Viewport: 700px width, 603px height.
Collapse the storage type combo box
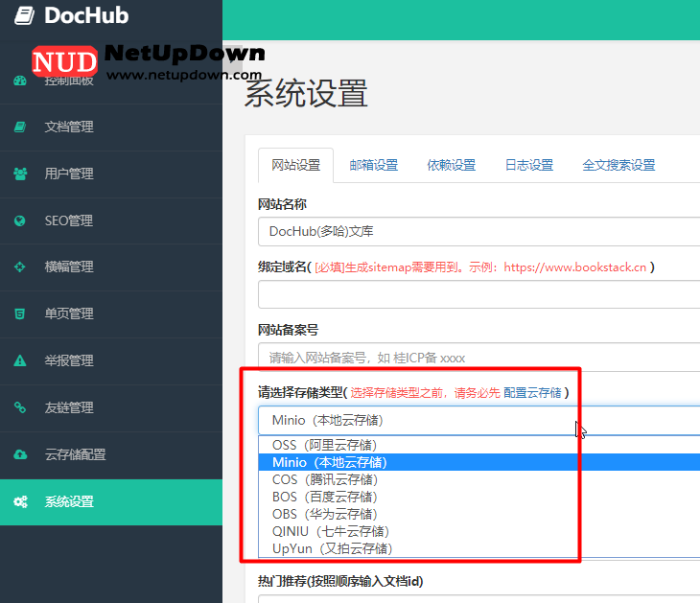pos(479,421)
